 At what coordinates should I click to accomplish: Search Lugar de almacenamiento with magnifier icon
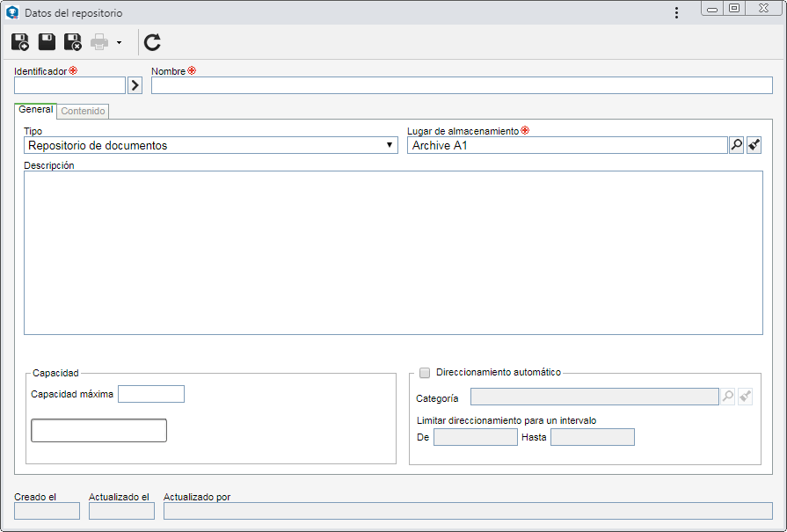click(x=736, y=145)
